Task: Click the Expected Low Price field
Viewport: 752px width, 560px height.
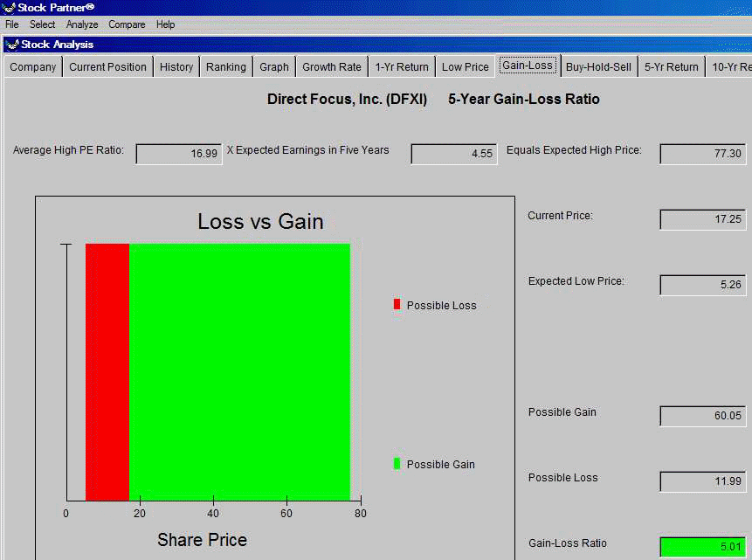Action: tap(703, 285)
